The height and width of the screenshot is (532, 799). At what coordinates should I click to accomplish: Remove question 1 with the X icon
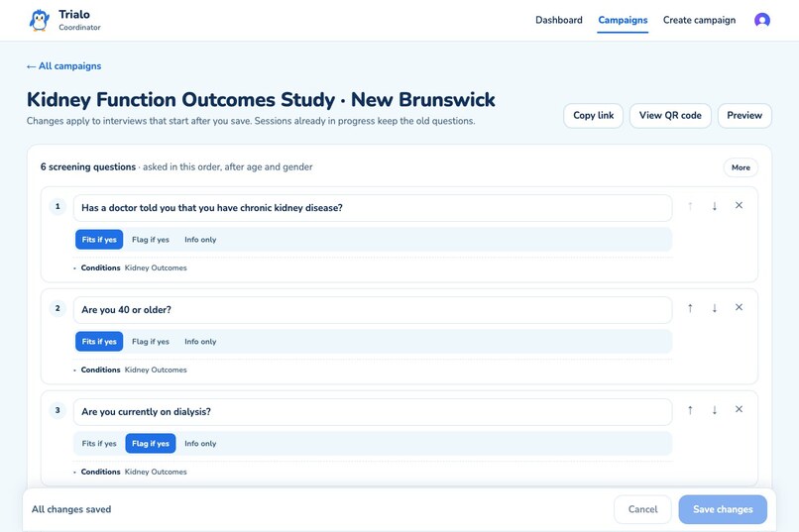[739, 205]
